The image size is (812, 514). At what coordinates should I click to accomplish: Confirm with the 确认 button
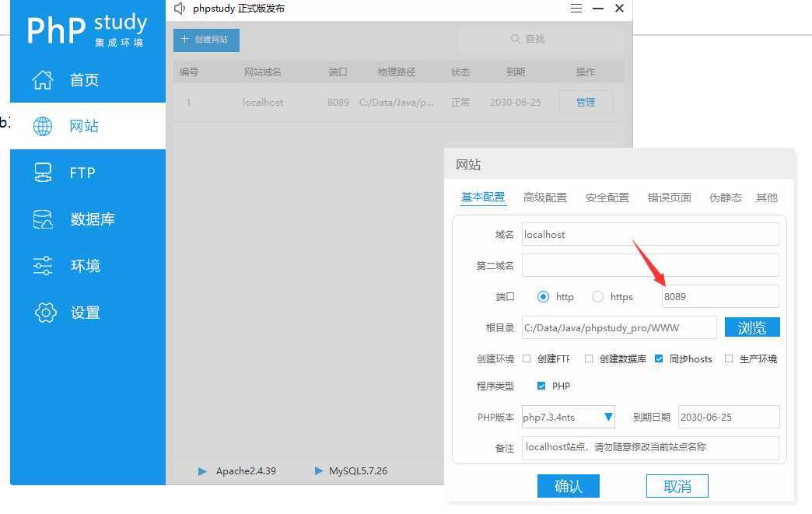tap(568, 486)
